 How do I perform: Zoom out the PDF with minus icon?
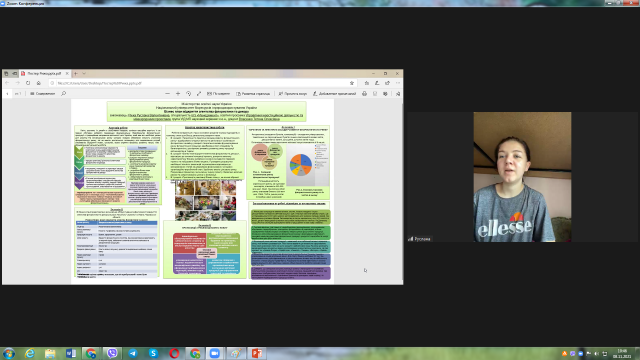[167, 93]
